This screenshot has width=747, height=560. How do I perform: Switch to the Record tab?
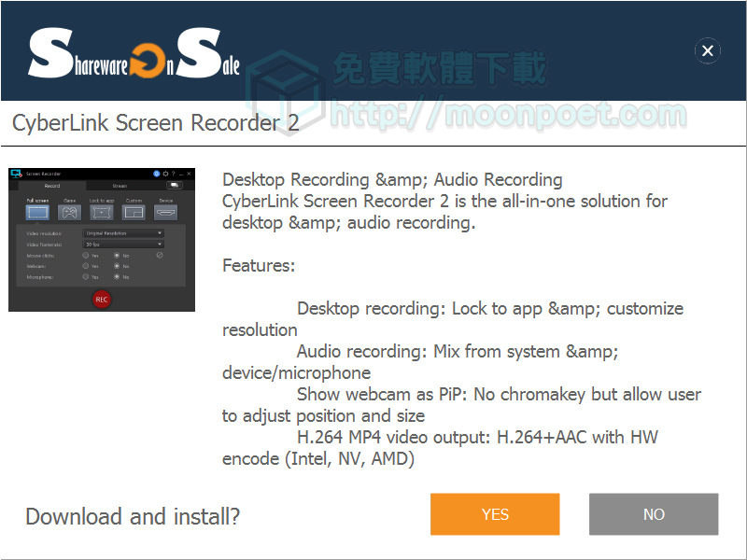pyautogui.click(x=54, y=185)
